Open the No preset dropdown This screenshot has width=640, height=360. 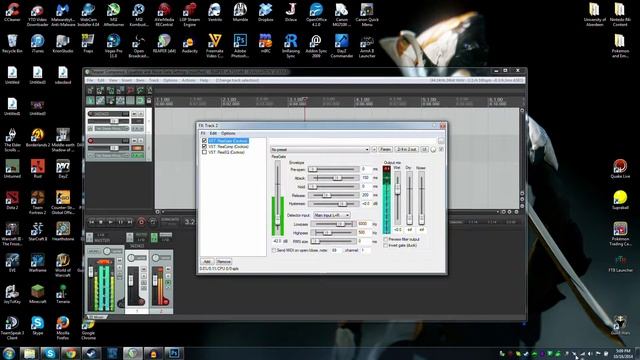[x=320, y=149]
